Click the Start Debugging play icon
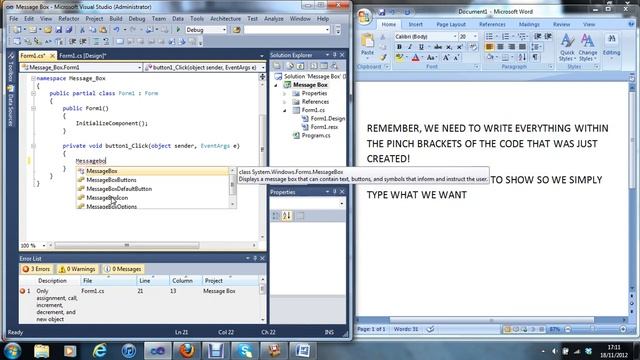The height and width of the screenshot is (360, 640). coord(178,30)
